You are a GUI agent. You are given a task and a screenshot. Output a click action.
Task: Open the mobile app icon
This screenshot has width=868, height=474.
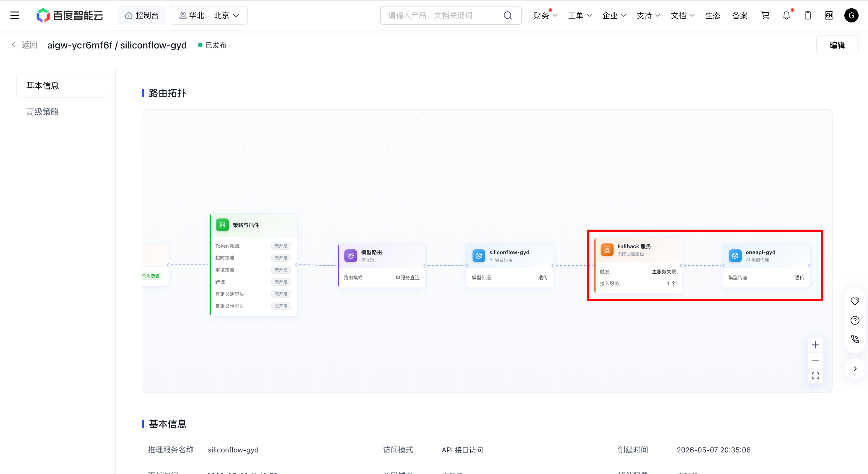tap(808, 16)
